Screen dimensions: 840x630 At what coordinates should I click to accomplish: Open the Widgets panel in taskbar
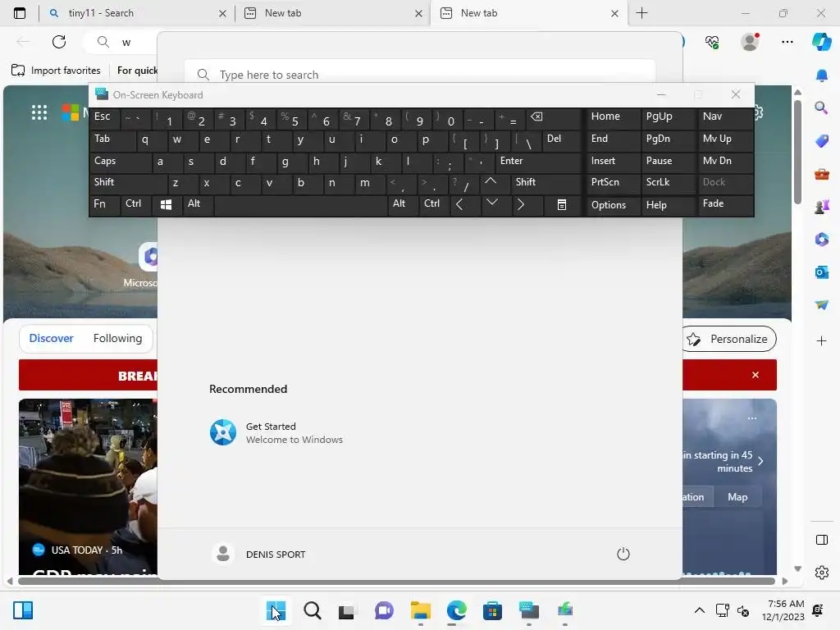coord(23,610)
